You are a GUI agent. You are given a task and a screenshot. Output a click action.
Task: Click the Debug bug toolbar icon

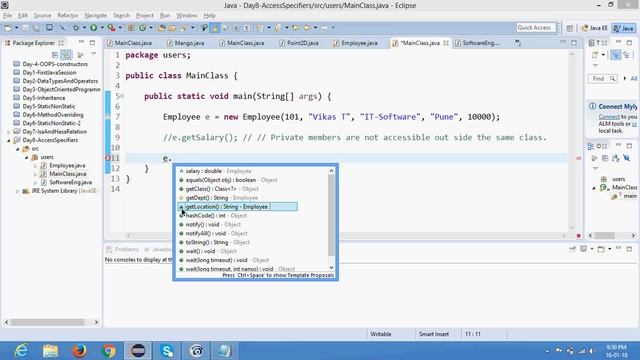(x=76, y=28)
